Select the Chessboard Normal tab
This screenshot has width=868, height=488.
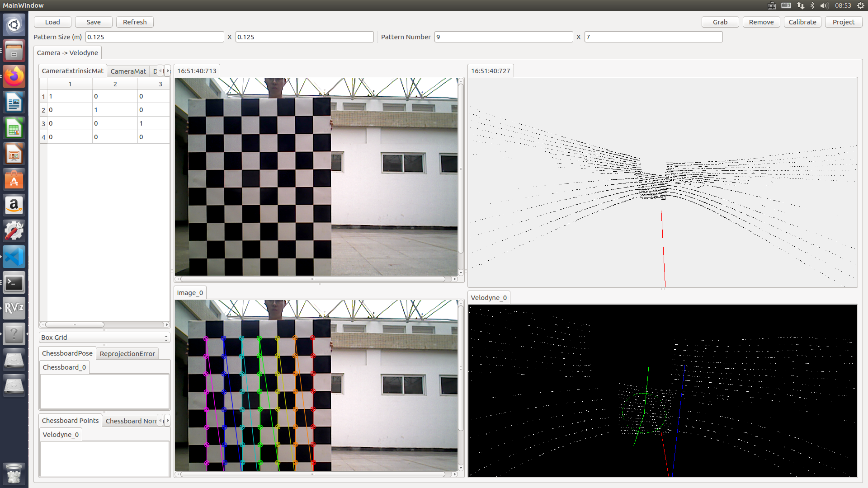click(x=131, y=421)
